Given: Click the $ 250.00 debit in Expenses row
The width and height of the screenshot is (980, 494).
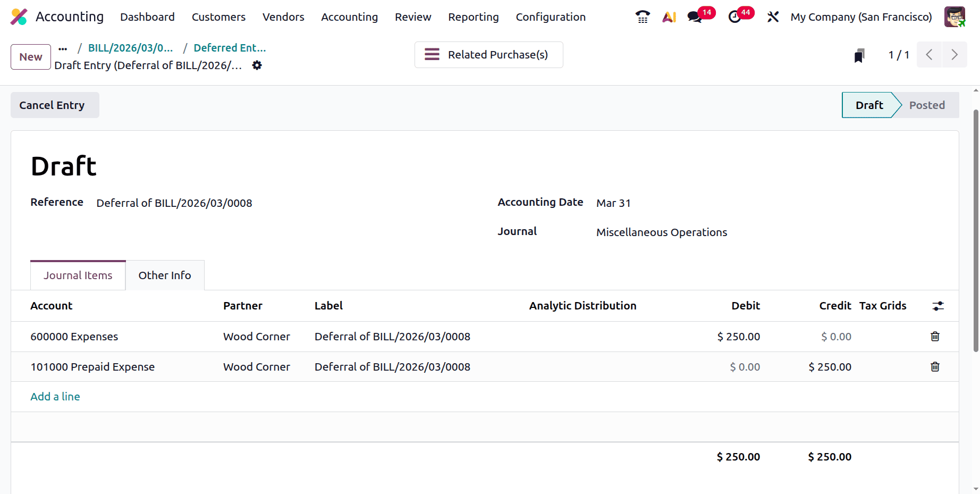Looking at the screenshot, I should coord(739,337).
